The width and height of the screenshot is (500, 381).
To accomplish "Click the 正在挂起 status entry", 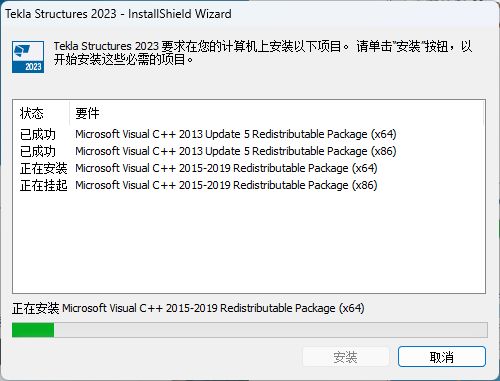I will click(43, 185).
